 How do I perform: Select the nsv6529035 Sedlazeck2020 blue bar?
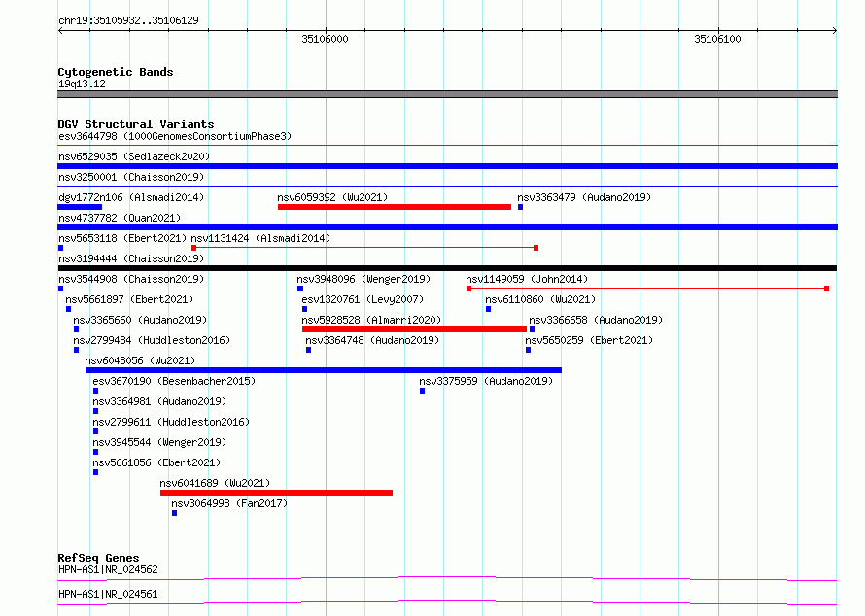(x=447, y=166)
